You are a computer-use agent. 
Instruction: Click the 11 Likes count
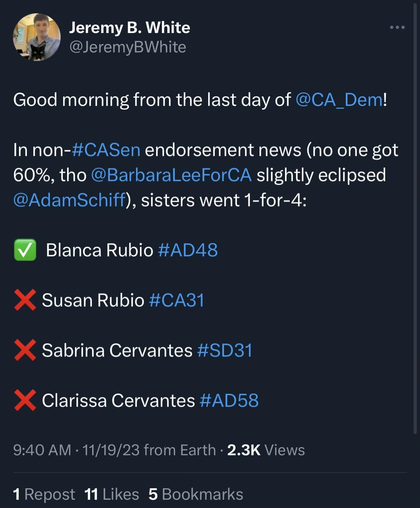click(x=110, y=494)
